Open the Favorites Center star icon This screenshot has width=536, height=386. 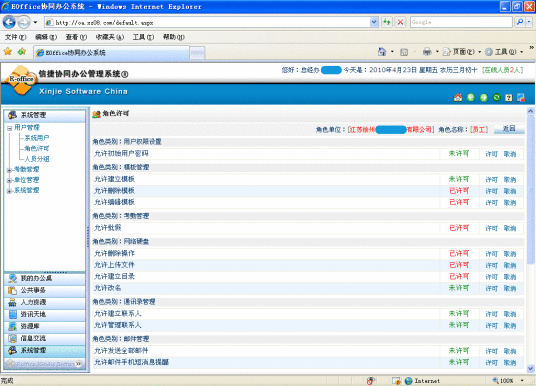tap(8, 52)
